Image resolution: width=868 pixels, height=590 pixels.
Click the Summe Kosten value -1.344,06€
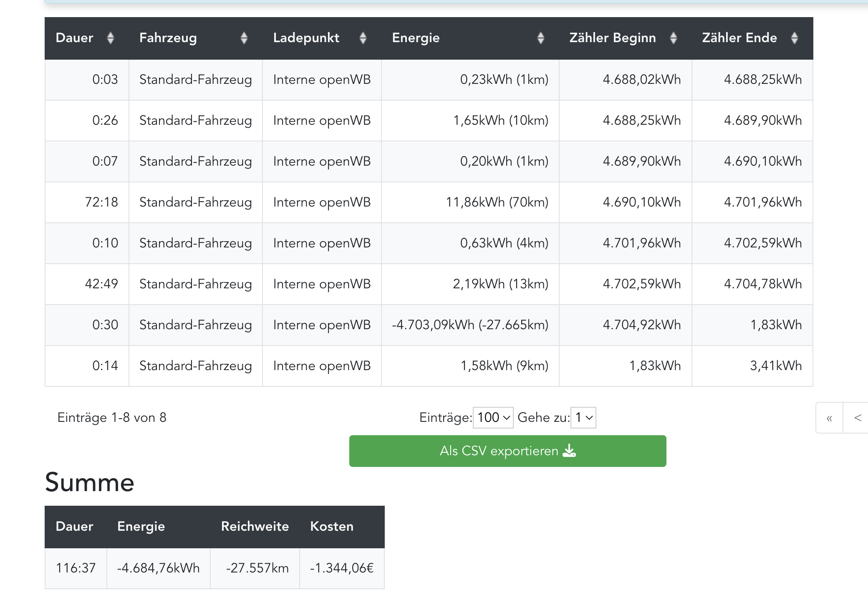pyautogui.click(x=341, y=568)
